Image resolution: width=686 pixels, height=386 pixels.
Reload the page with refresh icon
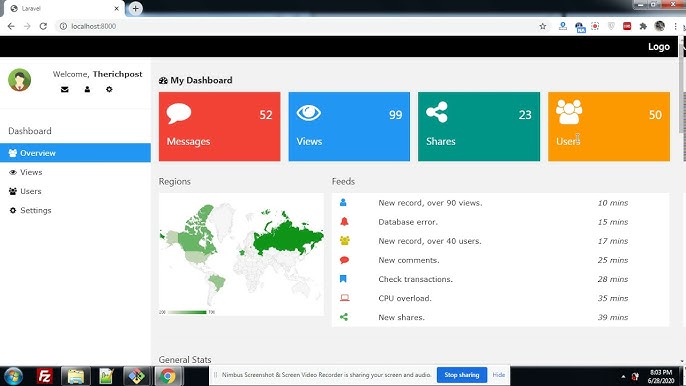pyautogui.click(x=43, y=26)
